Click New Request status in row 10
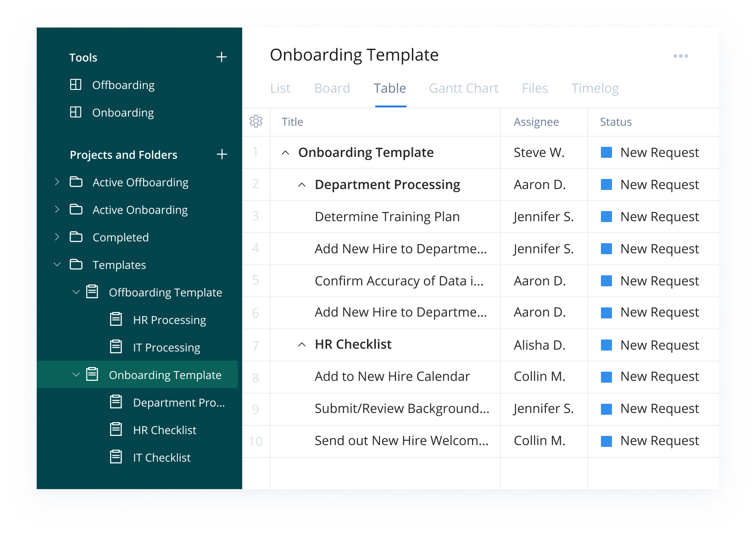 (660, 440)
